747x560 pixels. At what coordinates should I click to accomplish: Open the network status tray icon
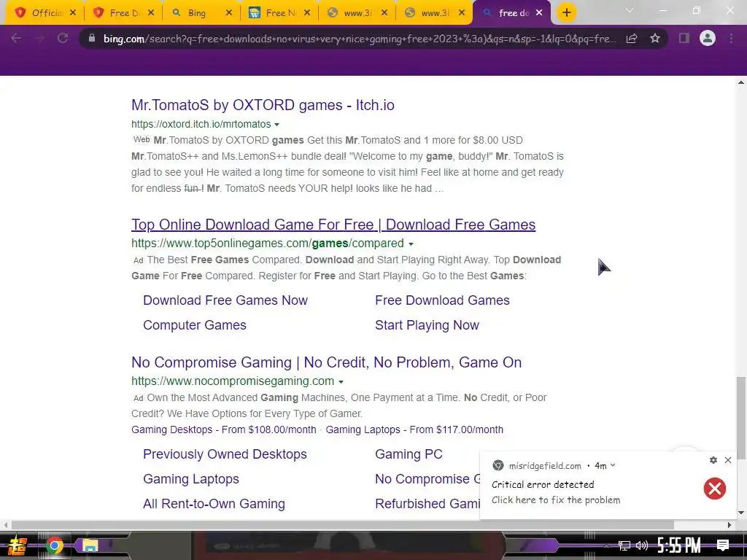[624, 545]
